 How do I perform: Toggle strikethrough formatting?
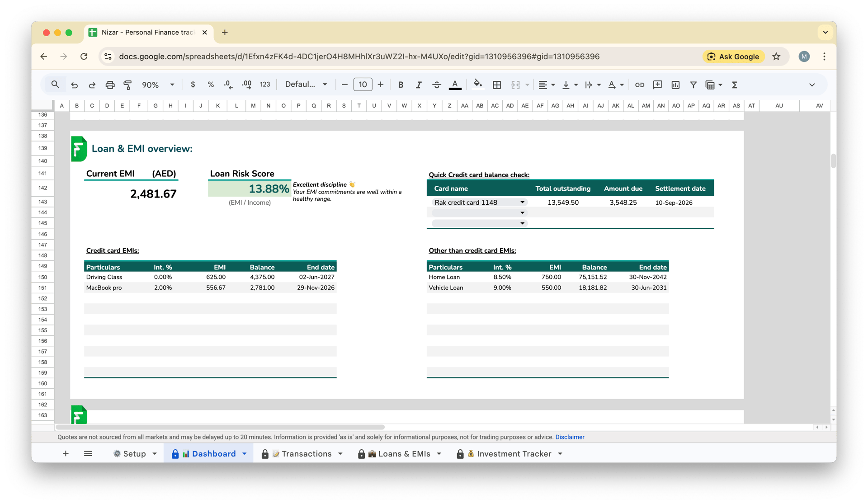(x=436, y=85)
